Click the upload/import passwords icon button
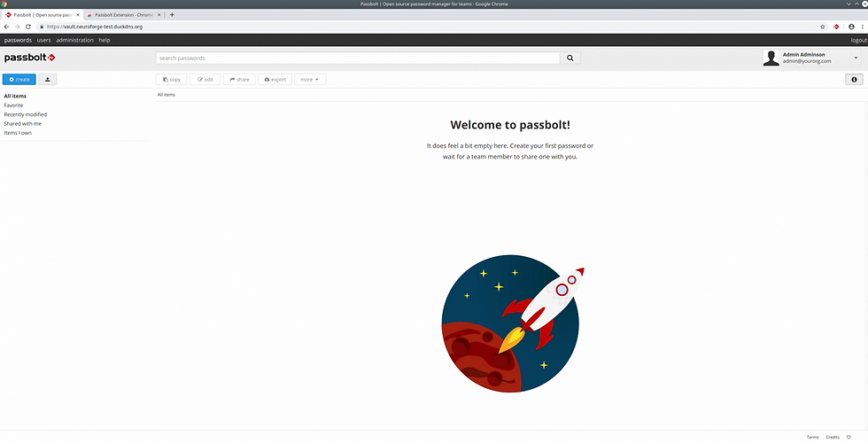Viewport: 868px width, 443px height. coord(48,79)
